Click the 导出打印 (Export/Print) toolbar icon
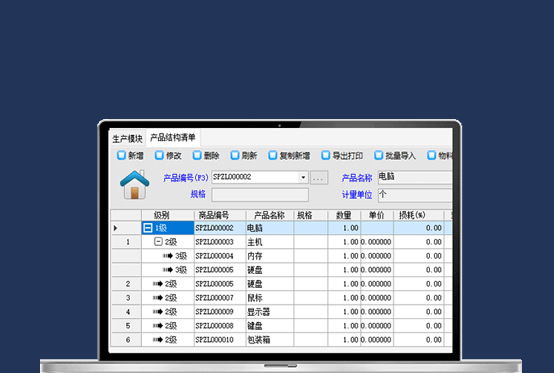The height and width of the screenshot is (373, 554). point(326,155)
